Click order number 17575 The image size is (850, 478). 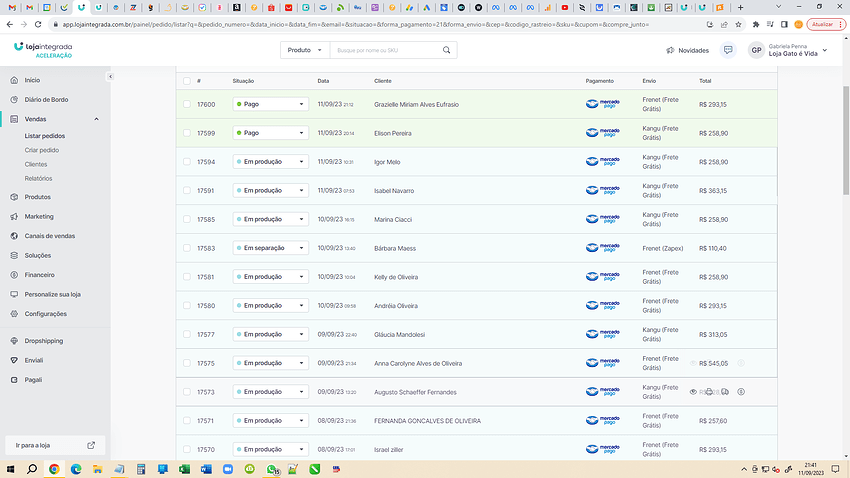(x=205, y=364)
